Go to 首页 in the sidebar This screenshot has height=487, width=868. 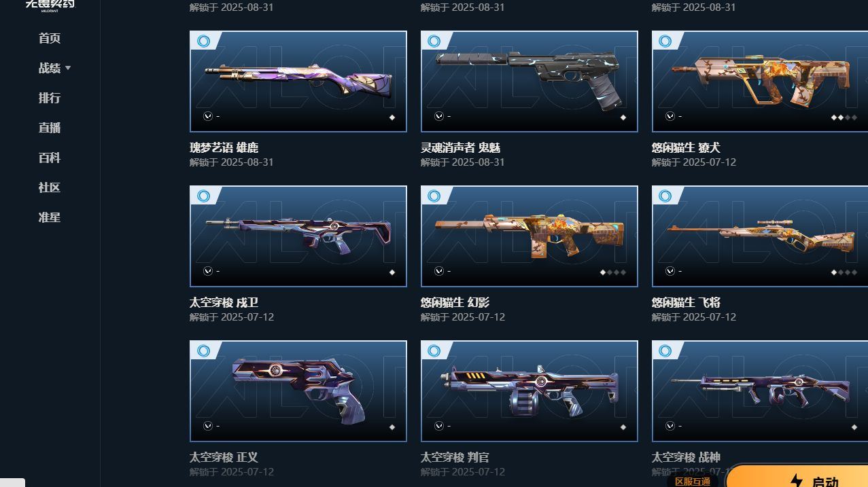click(x=50, y=38)
